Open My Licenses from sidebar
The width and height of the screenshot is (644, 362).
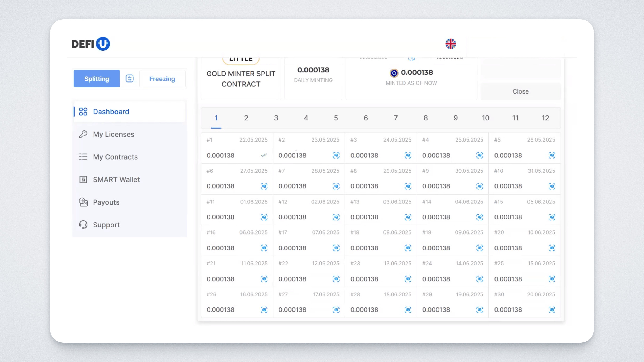113,134
